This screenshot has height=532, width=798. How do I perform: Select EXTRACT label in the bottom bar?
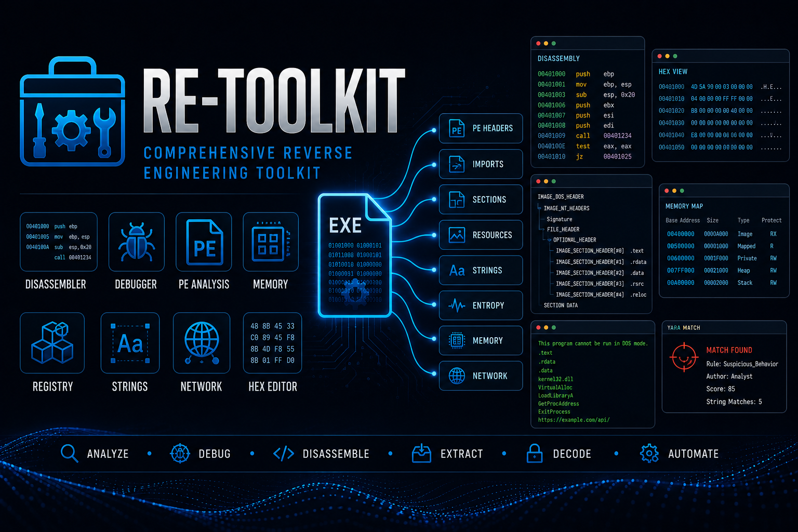462,454
